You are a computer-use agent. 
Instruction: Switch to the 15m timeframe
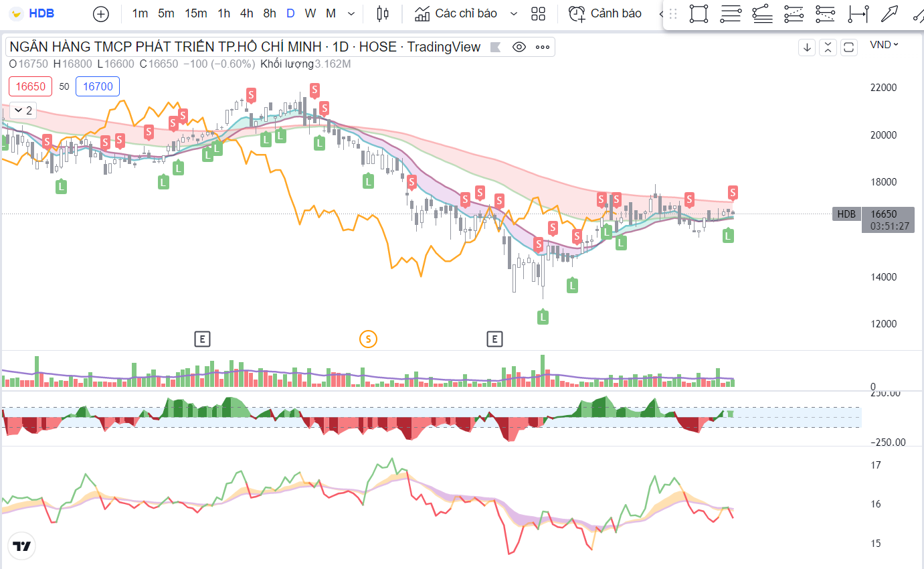pyautogui.click(x=196, y=13)
